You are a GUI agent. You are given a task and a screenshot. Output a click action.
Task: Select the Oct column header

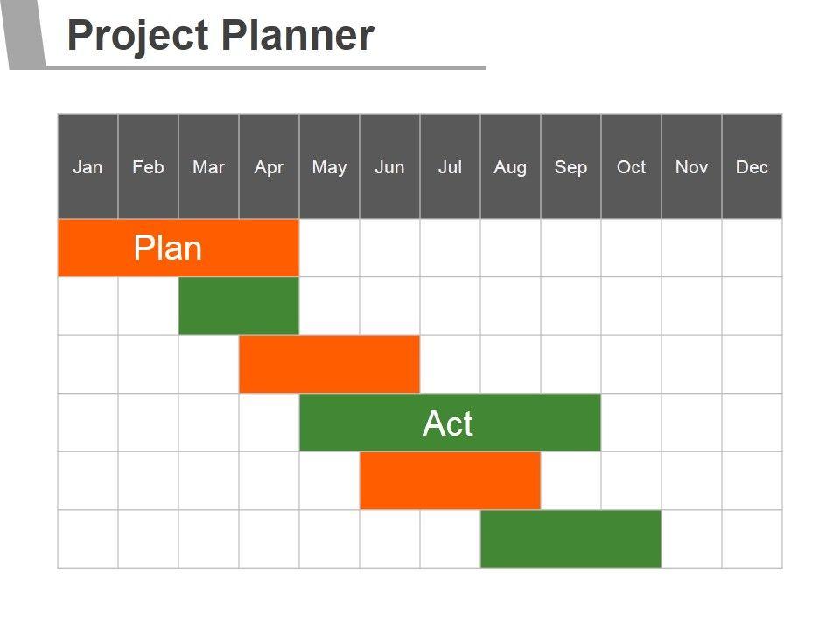click(x=631, y=166)
